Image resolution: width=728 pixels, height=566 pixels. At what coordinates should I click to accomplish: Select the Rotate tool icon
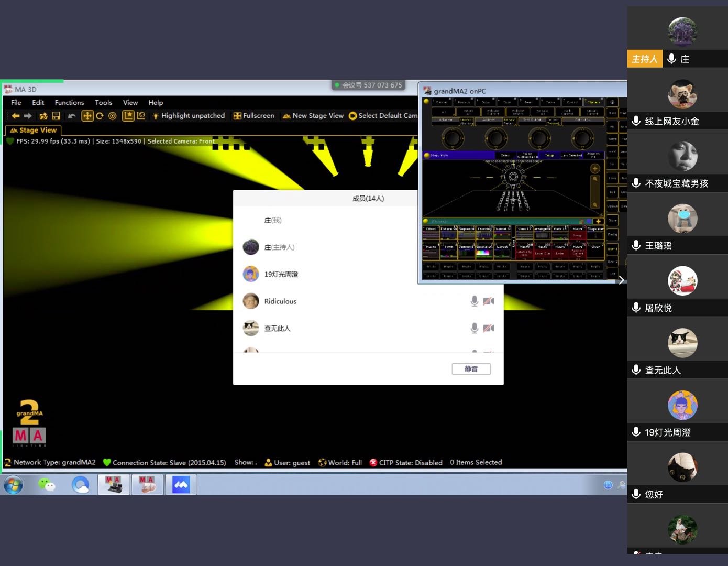tap(100, 116)
